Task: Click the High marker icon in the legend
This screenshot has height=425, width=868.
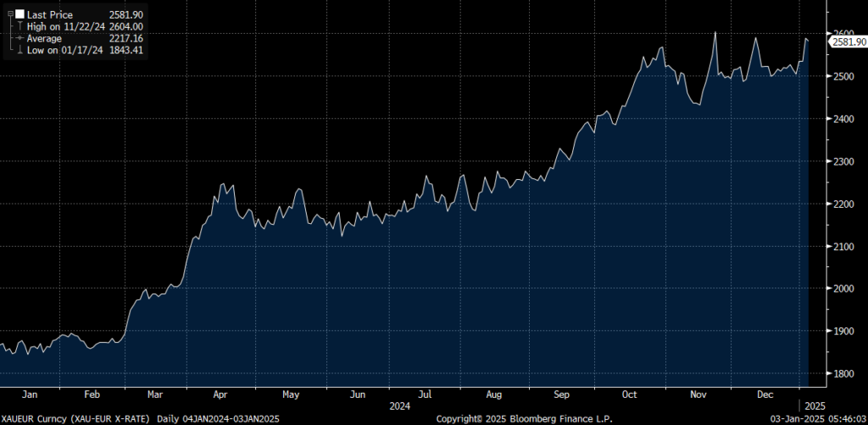Action: (19, 27)
